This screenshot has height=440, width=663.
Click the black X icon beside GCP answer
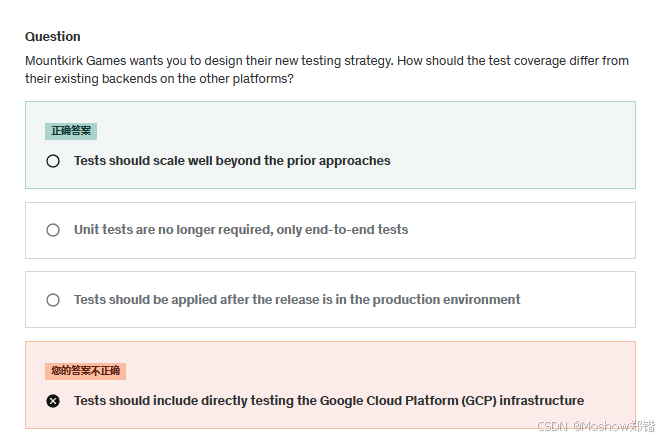point(53,401)
